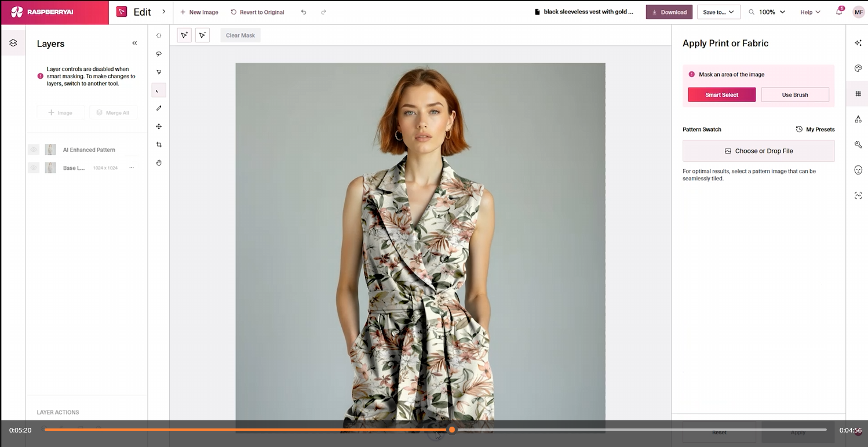Open the Help dropdown menu
This screenshot has height=447, width=868.
tap(810, 12)
